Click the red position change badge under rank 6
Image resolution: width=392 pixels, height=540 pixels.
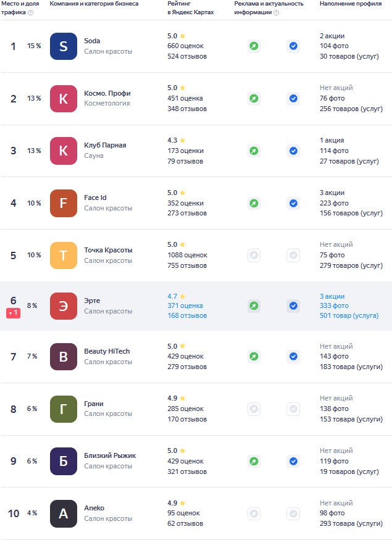click(x=14, y=313)
